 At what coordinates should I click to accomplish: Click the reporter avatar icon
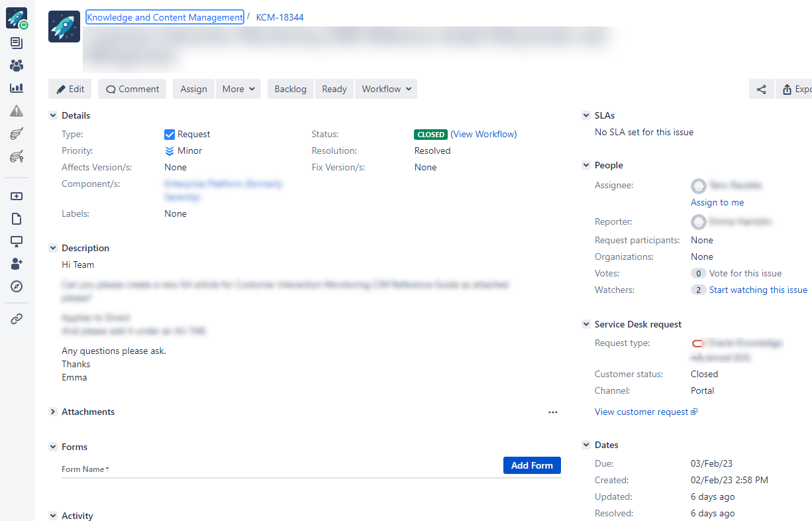click(698, 222)
